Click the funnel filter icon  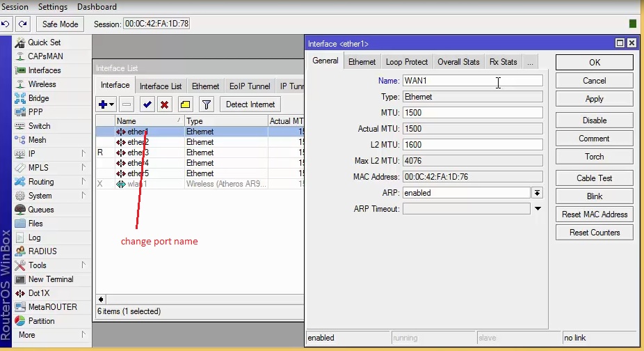[206, 104]
